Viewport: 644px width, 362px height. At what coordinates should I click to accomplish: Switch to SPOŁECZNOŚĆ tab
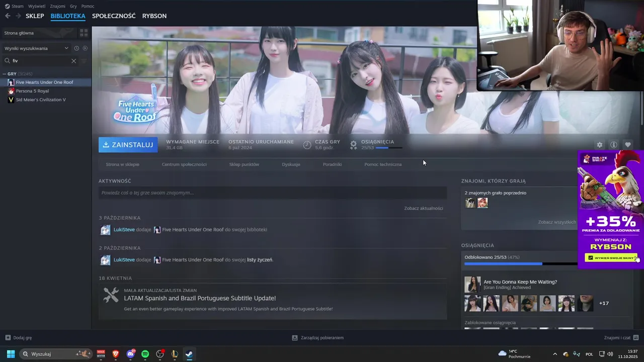tap(114, 16)
